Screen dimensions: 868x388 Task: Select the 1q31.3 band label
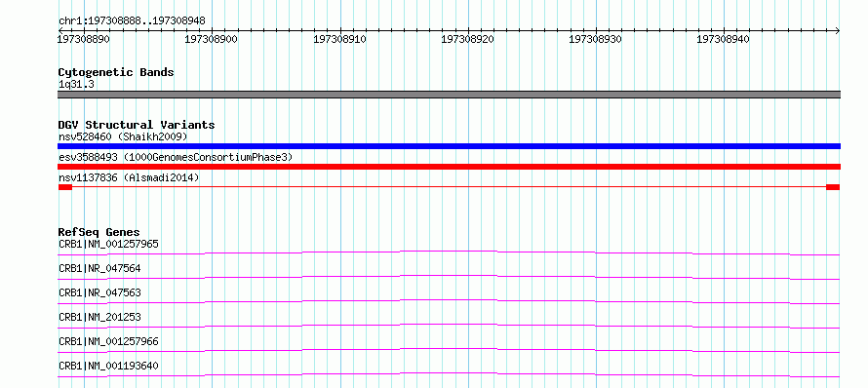click(x=76, y=85)
